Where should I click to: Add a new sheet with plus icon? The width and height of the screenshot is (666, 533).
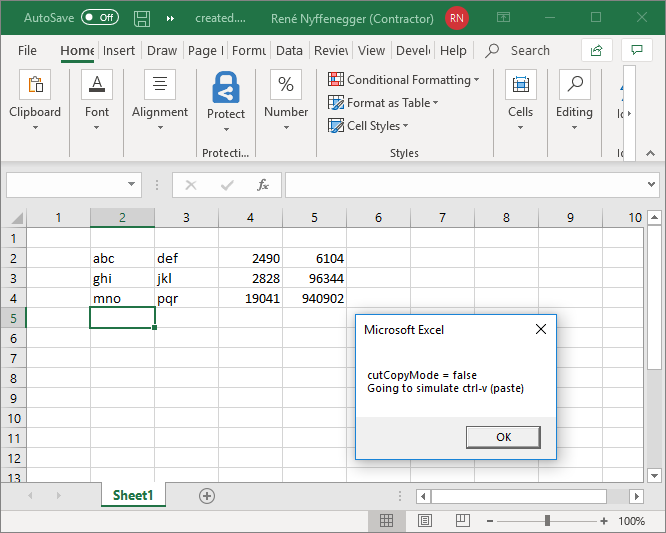pyautogui.click(x=207, y=496)
